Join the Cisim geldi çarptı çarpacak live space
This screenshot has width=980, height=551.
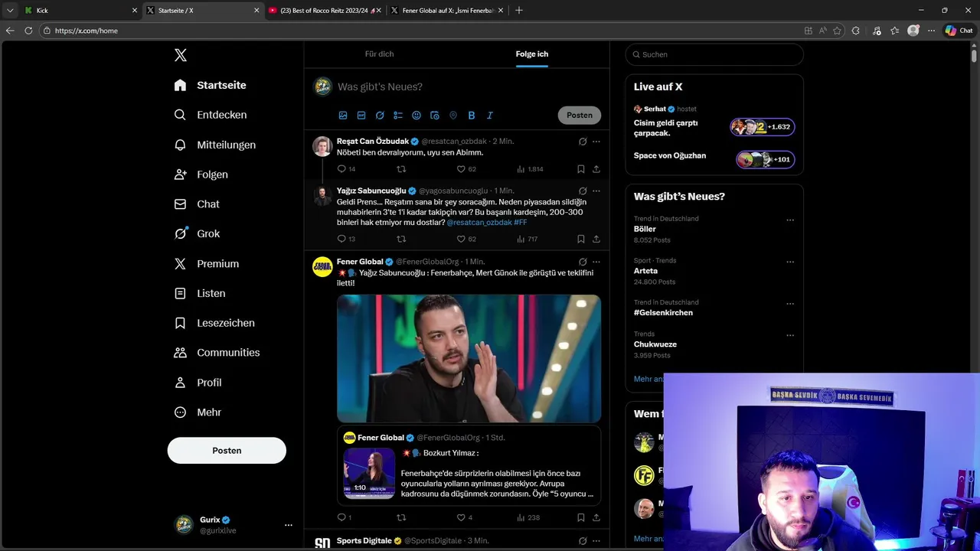pyautogui.click(x=763, y=127)
